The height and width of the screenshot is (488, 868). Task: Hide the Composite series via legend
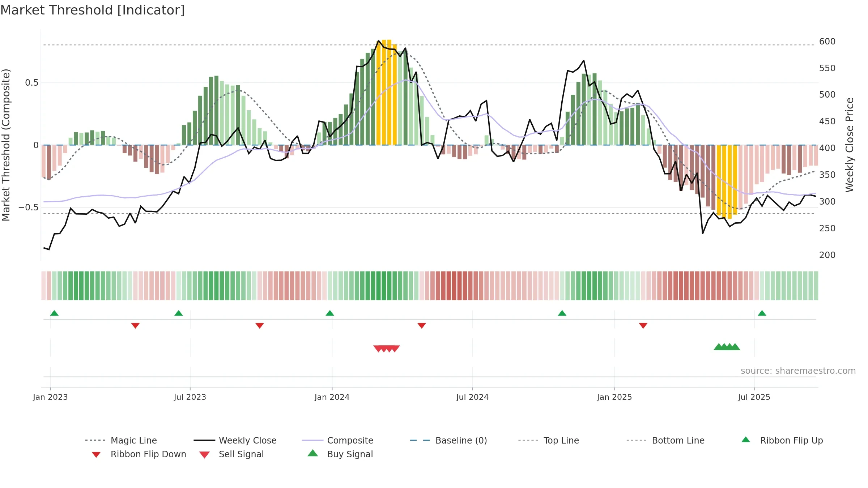click(337, 440)
